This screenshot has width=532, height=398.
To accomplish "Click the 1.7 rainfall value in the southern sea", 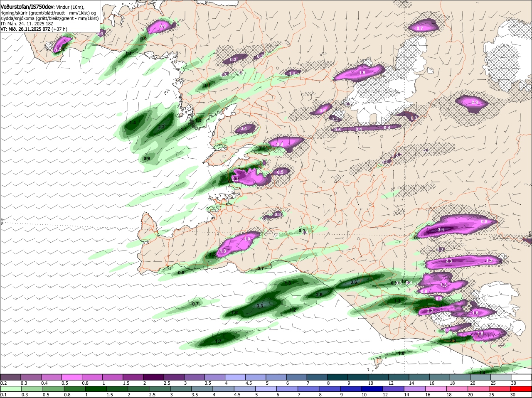I will 218,341.
